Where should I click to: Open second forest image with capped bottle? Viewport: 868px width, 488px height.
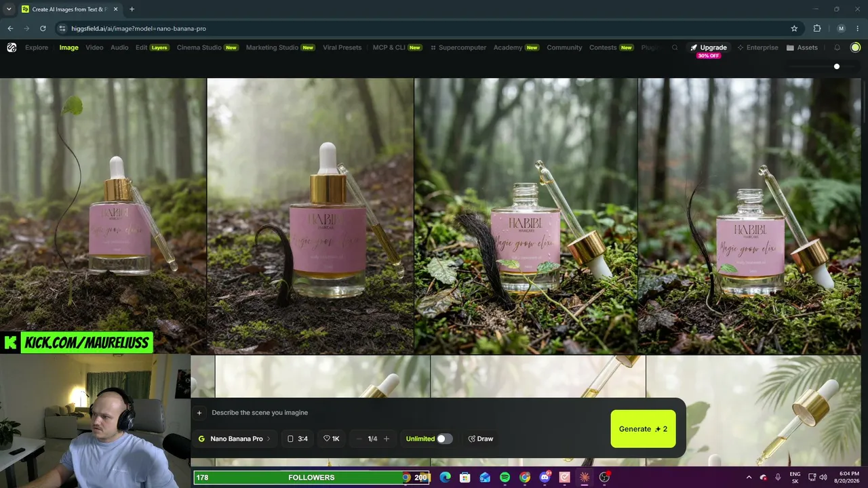coord(310,216)
